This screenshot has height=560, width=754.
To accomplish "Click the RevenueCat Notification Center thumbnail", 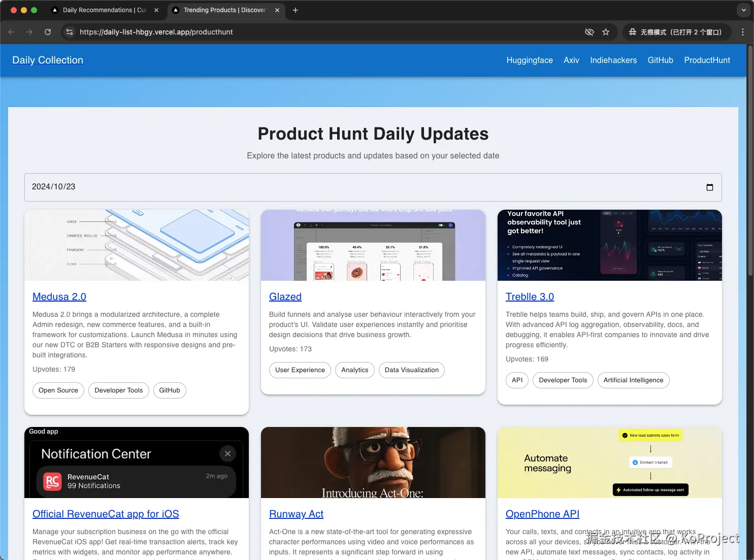I will tap(137, 463).
